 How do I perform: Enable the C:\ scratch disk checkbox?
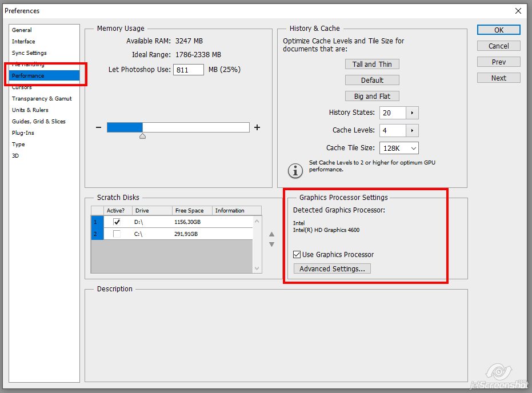click(117, 234)
